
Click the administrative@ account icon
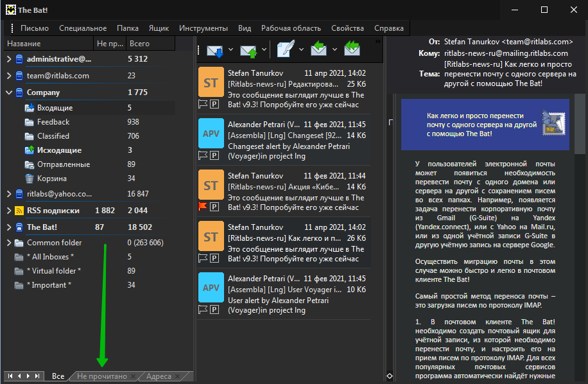coord(19,59)
